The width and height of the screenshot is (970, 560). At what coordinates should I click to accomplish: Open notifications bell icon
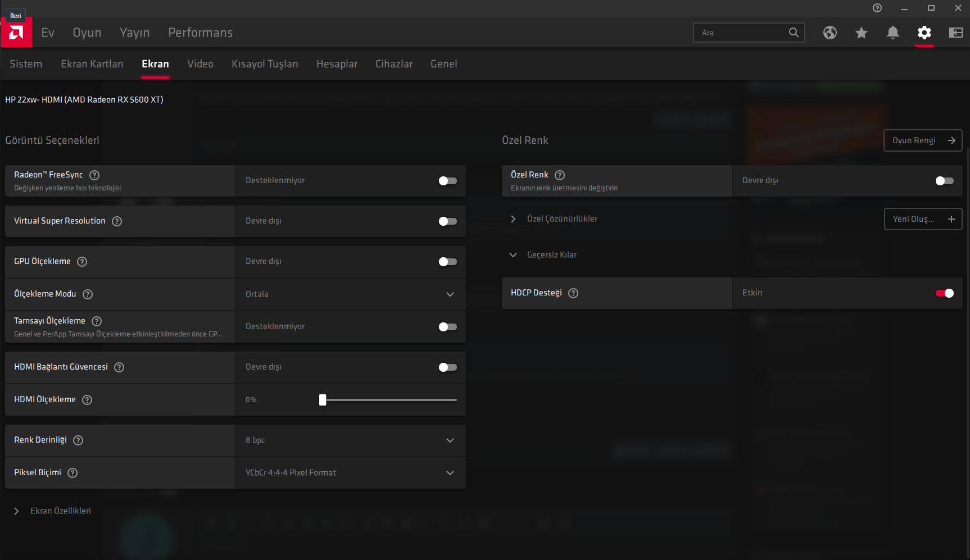(x=892, y=33)
